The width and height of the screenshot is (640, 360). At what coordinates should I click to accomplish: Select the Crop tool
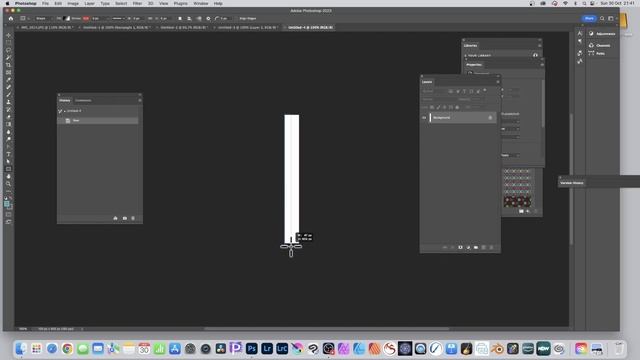coord(9,65)
